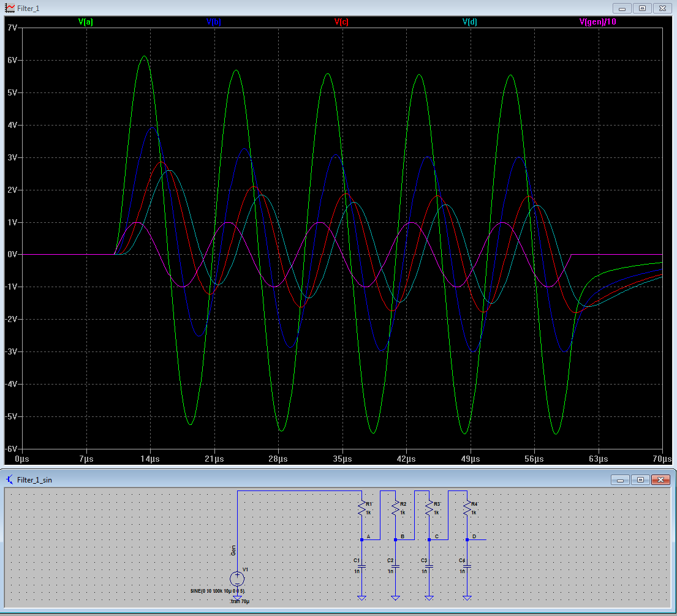Click the R4 resistor symbol
This screenshot has width=677, height=616.
pos(467,508)
